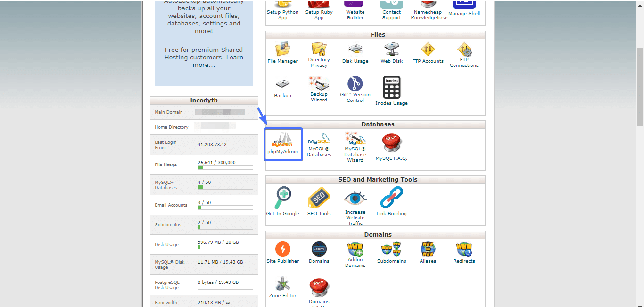Open FTP Accounts
Image resolution: width=644 pixels, height=307 pixels.
tap(428, 52)
